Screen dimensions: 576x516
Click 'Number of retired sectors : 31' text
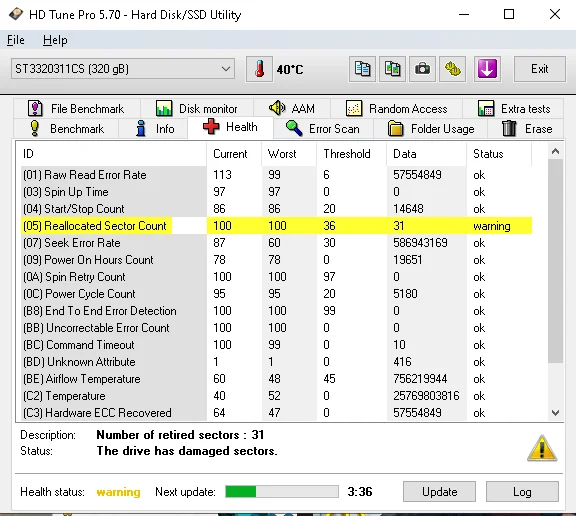pyautogui.click(x=180, y=435)
